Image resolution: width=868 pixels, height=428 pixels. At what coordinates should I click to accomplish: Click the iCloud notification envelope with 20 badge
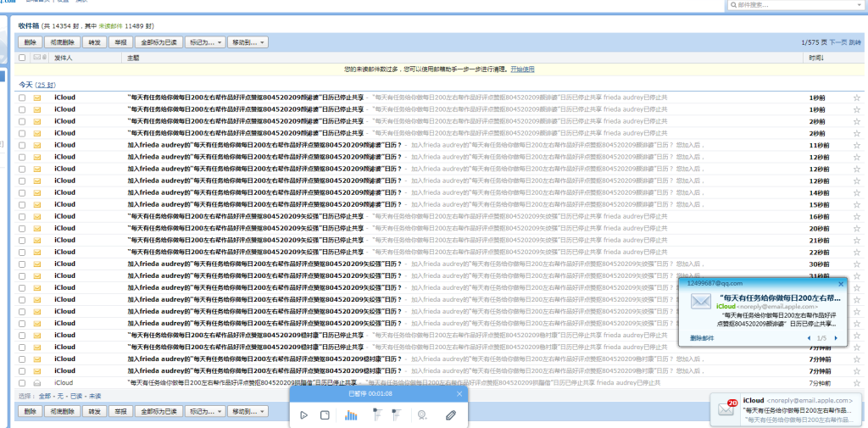726,409
